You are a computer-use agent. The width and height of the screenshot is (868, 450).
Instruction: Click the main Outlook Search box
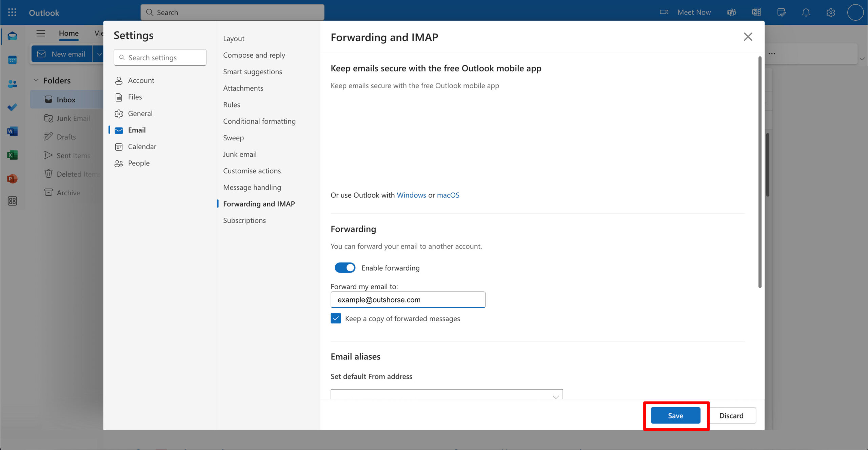coord(232,13)
